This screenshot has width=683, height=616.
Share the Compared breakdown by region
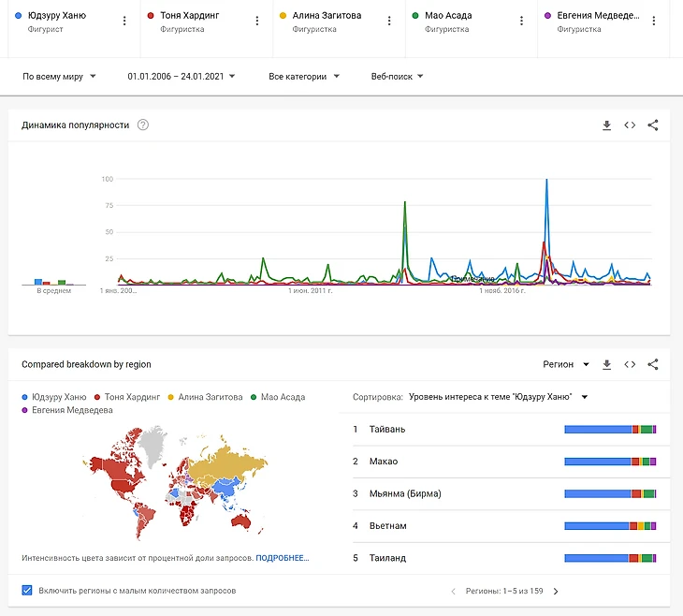pos(653,364)
